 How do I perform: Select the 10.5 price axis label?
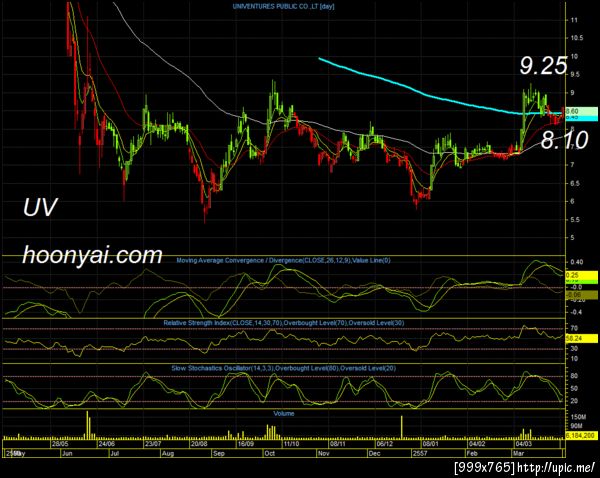coord(577,38)
